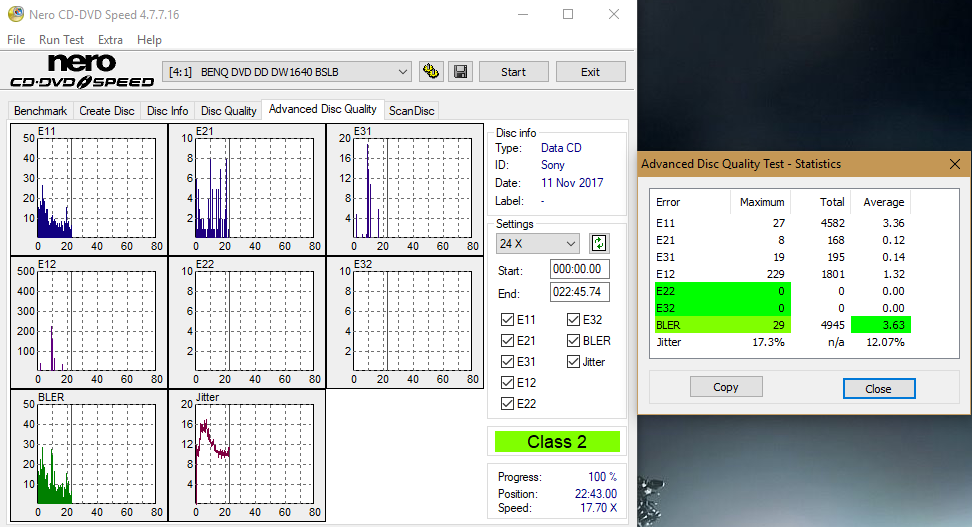972x527 pixels.
Task: Click the Speed value 17.70 X
Action: tap(598, 508)
